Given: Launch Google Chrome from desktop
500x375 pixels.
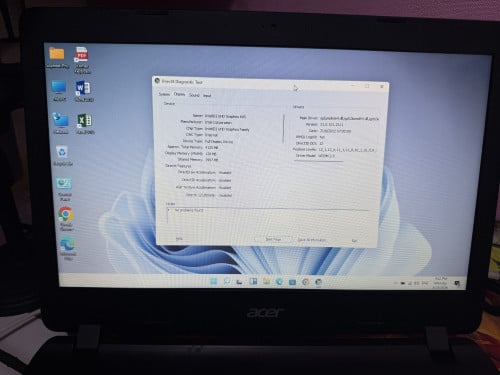Looking at the screenshot, I should [x=65, y=214].
